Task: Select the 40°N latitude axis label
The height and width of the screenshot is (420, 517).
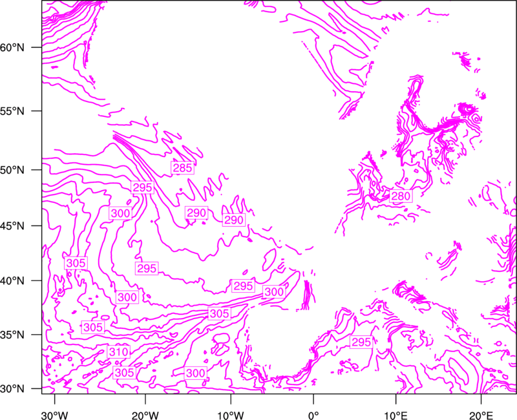Action: pyautogui.click(x=12, y=281)
